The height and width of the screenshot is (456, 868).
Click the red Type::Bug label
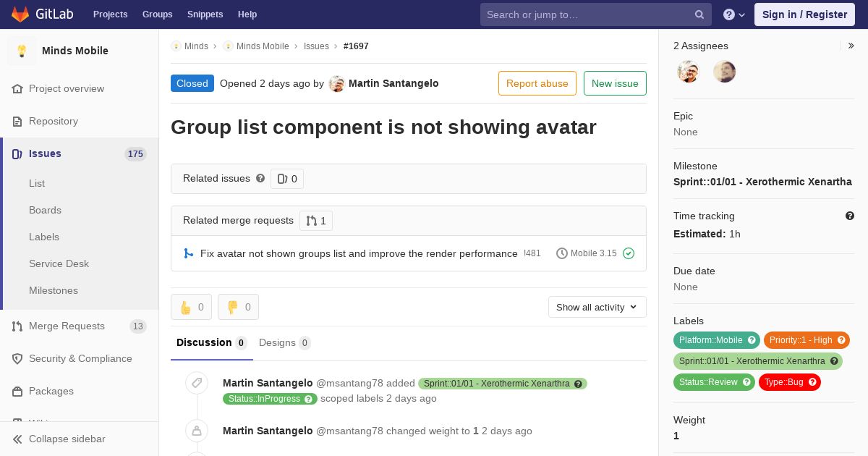(x=789, y=382)
